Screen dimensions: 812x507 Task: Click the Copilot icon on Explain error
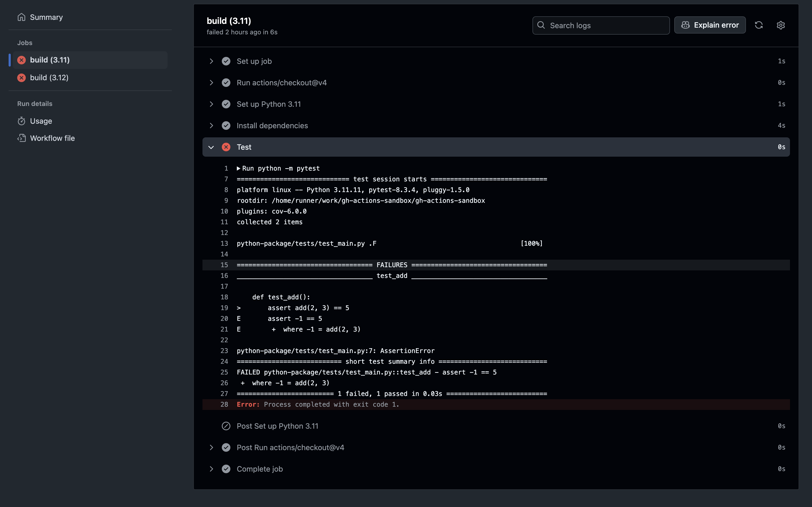686,25
